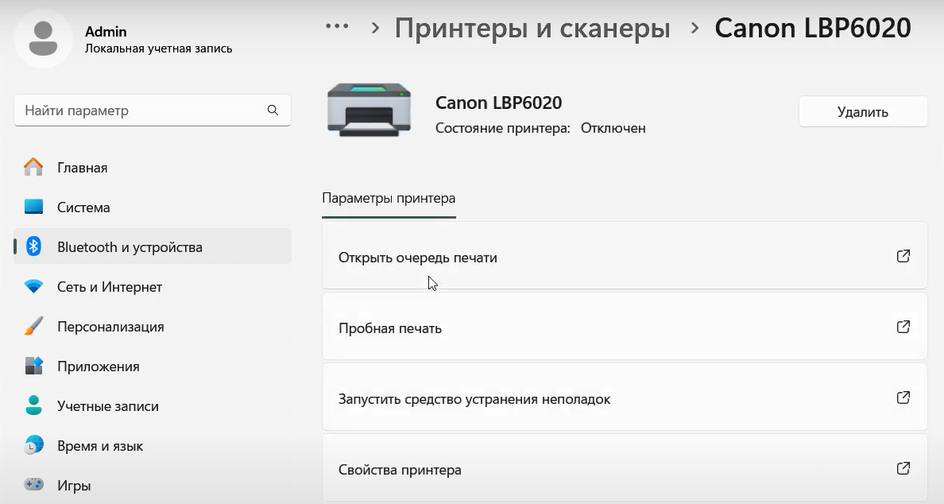Open Сеть и Интернет section
Screen dimensions: 944x504
[x=152, y=287]
